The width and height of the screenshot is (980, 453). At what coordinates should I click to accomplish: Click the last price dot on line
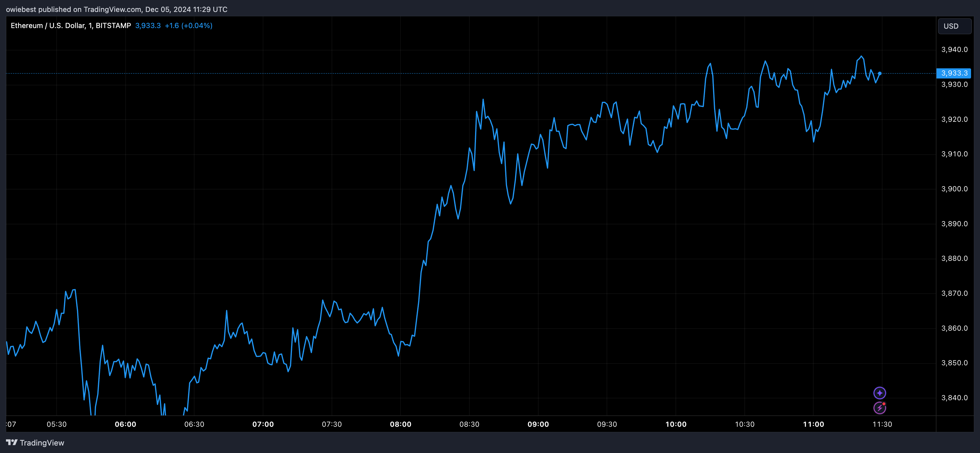point(879,73)
